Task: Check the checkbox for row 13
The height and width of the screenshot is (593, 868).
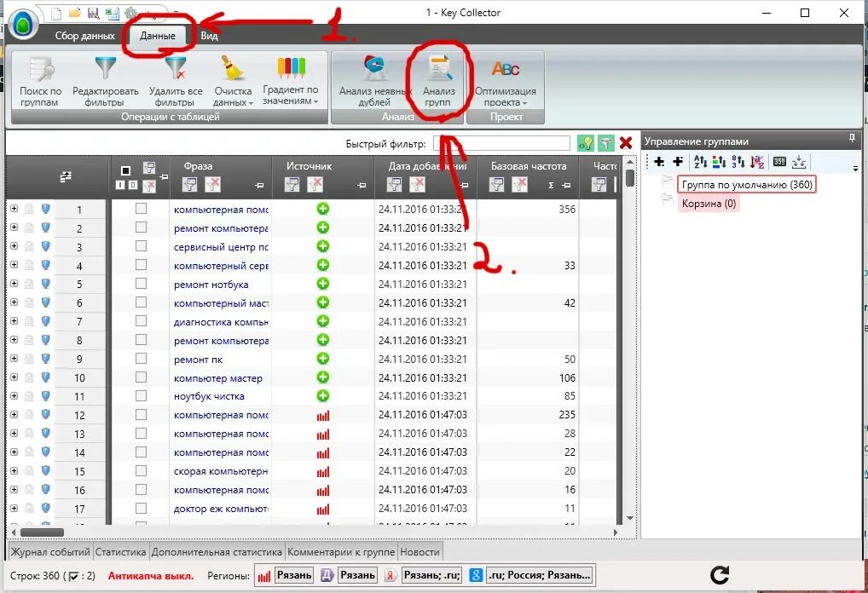Action: [x=142, y=433]
